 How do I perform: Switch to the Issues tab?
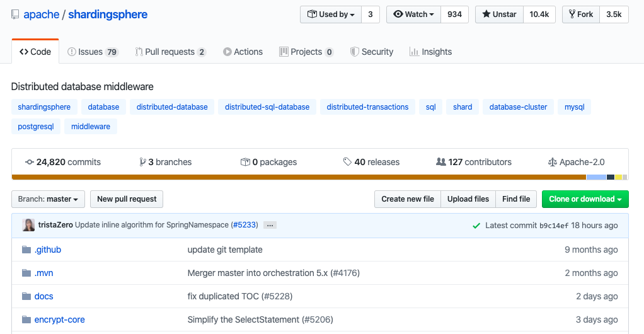pyautogui.click(x=93, y=52)
